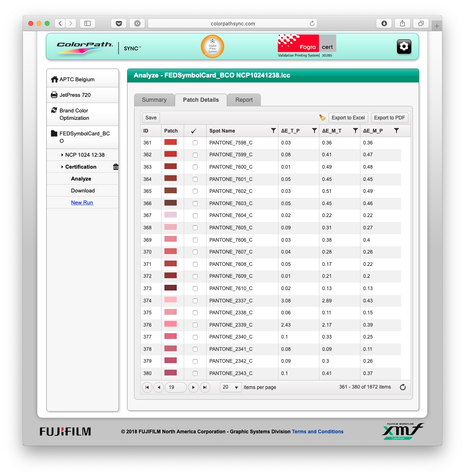This screenshot has width=465, height=476.
Task: Show all tabs overview button
Action: coord(421,23)
